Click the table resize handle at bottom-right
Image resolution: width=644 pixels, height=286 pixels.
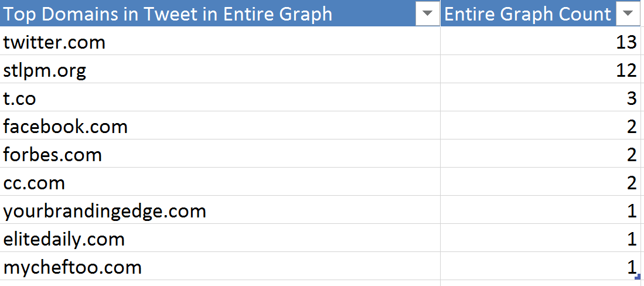637,276
